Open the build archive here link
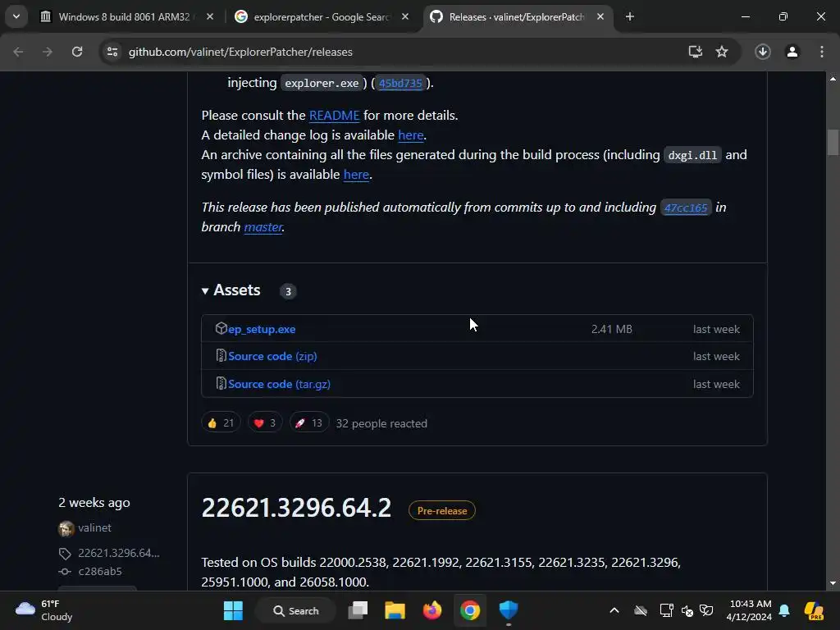Screen dimensions: 840x630 click(x=356, y=175)
